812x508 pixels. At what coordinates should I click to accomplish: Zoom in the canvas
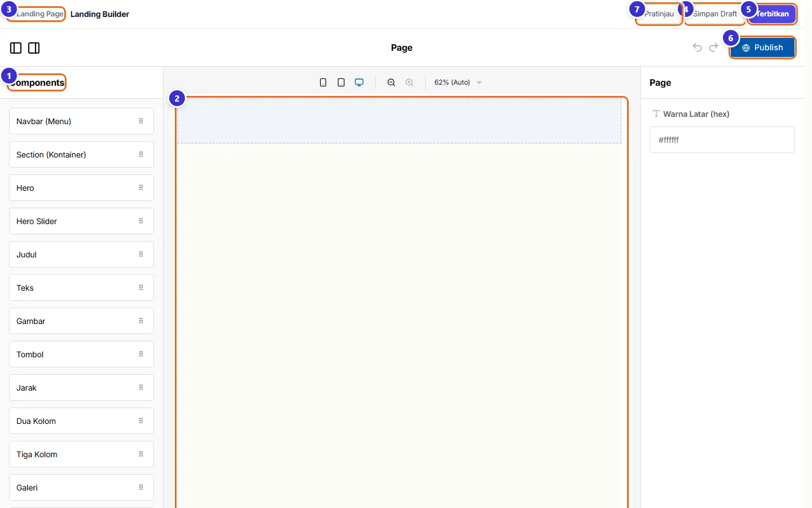pyautogui.click(x=409, y=82)
